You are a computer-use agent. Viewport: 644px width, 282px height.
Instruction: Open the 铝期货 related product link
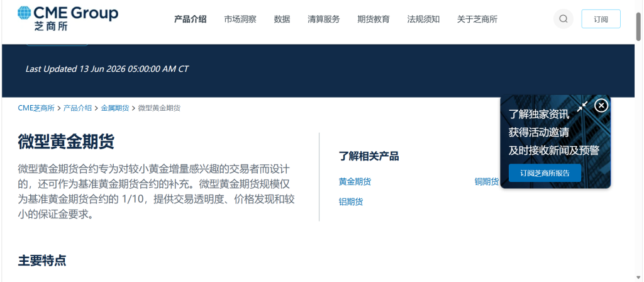[x=351, y=202]
